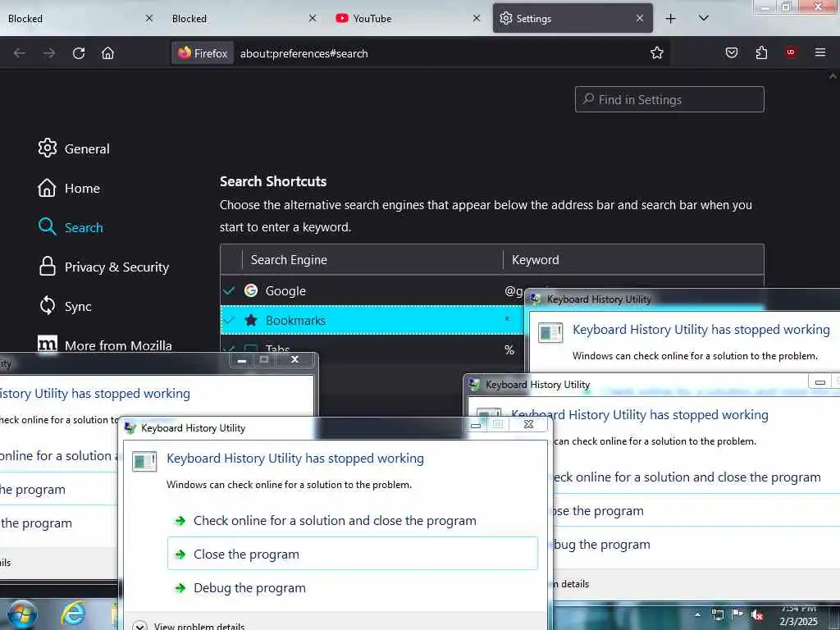
Task: Click the program icon beside stopped working heading
Action: click(144, 461)
